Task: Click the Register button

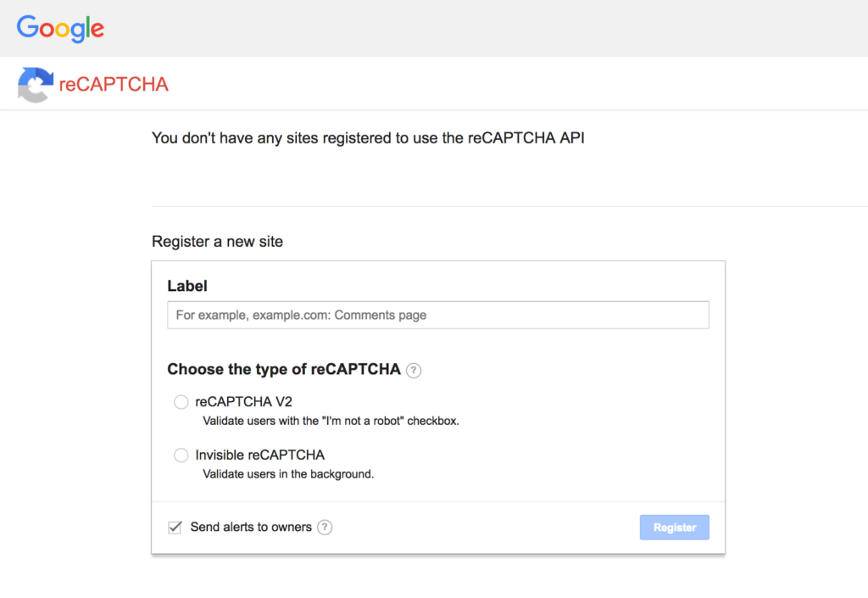Action: point(674,527)
